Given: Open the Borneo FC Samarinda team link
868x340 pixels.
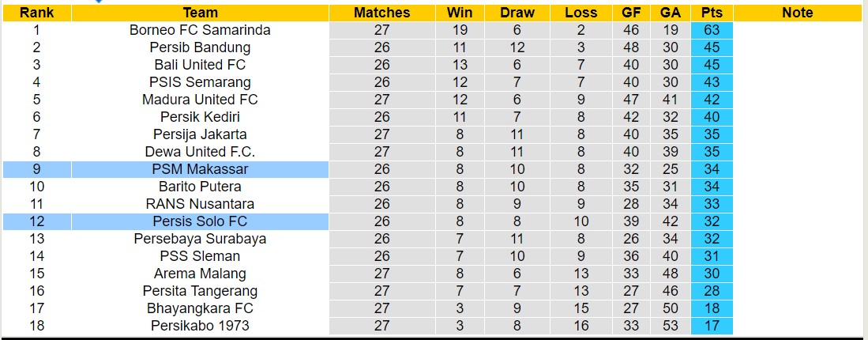Looking at the screenshot, I should click(x=200, y=30).
